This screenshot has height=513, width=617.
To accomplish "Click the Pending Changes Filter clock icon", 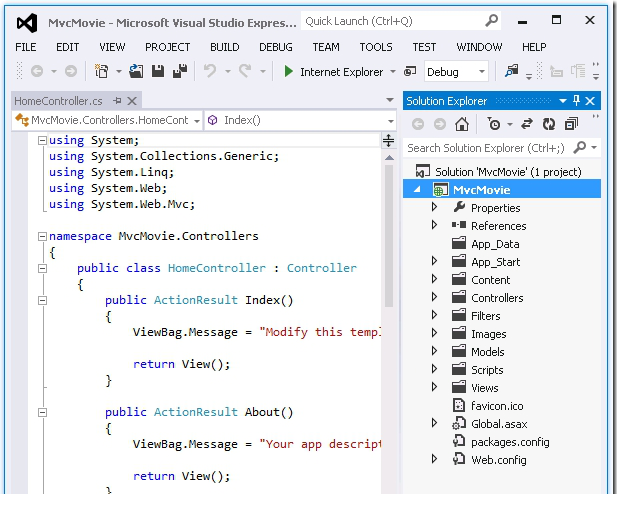I will [493, 124].
